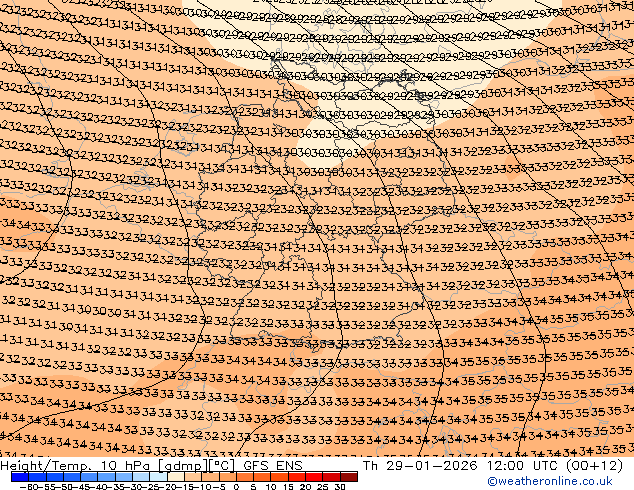Choose the -15 to -10 light orange swatch
The image size is (634, 490).
coord(193,477)
